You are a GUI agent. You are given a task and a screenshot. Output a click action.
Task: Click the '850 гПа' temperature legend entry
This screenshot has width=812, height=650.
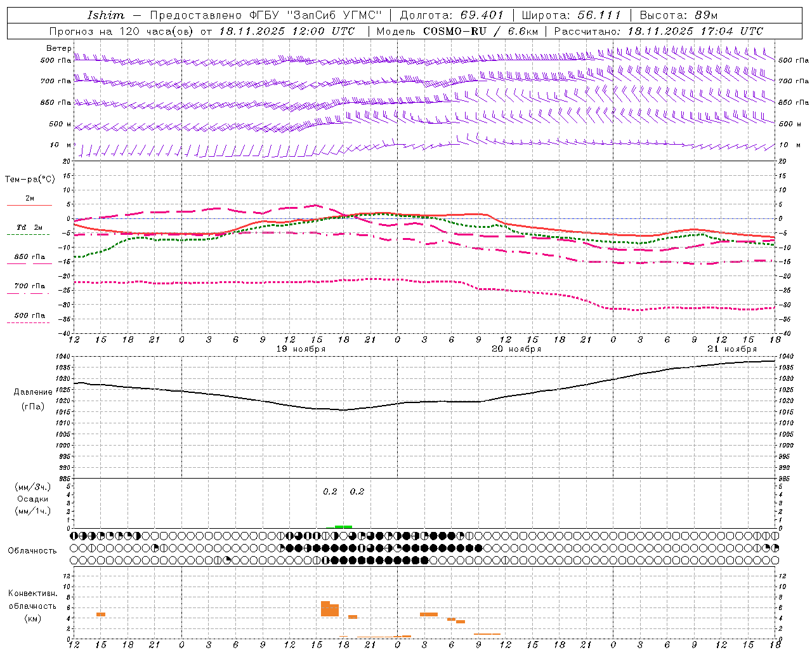click(29, 257)
